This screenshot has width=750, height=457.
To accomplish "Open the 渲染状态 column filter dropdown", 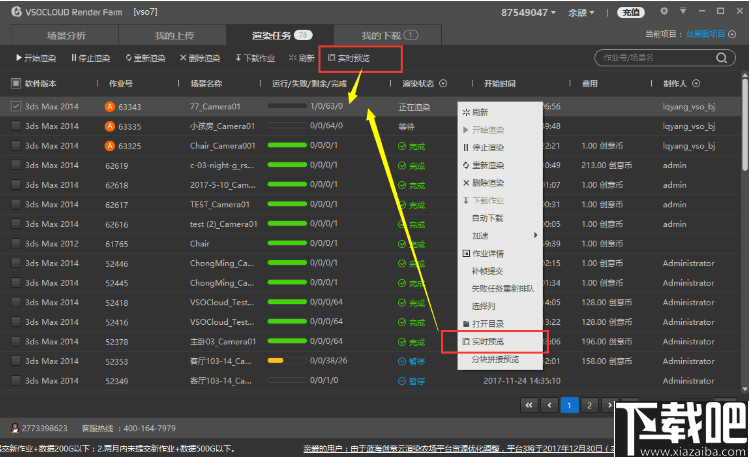I will coord(443,83).
